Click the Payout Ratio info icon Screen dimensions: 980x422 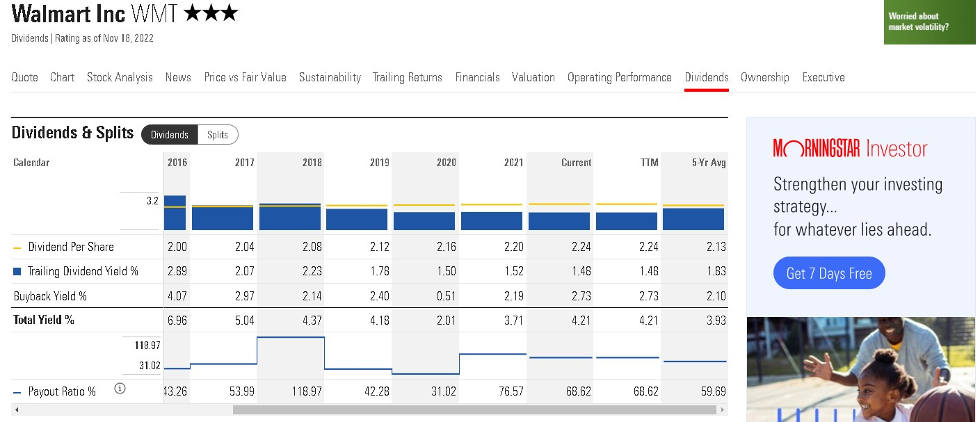[x=120, y=389]
